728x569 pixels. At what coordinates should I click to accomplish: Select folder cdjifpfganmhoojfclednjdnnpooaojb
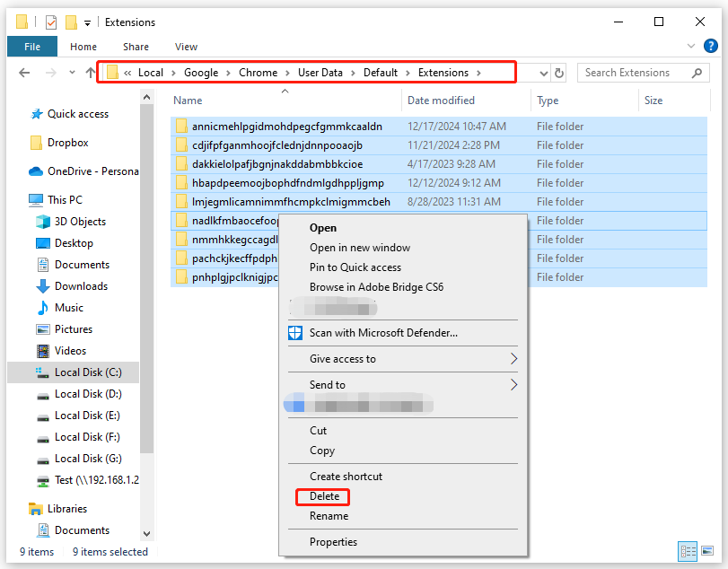tap(439, 145)
